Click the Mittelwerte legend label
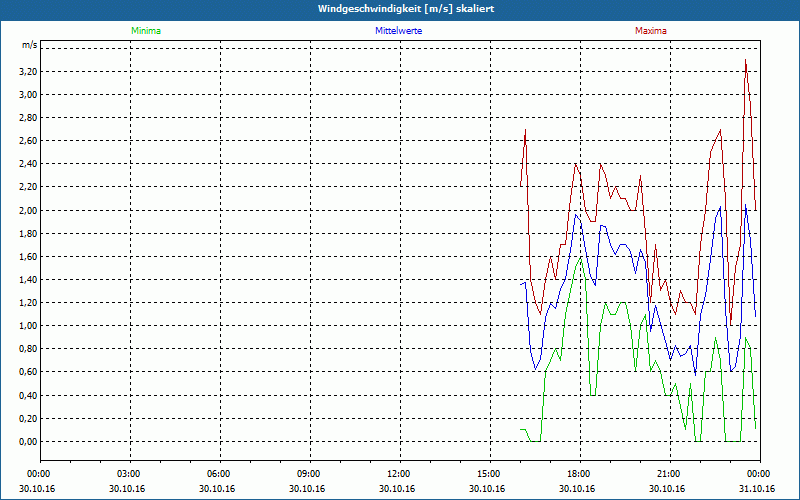Screen dimensions: 800x500 [x=398, y=31]
